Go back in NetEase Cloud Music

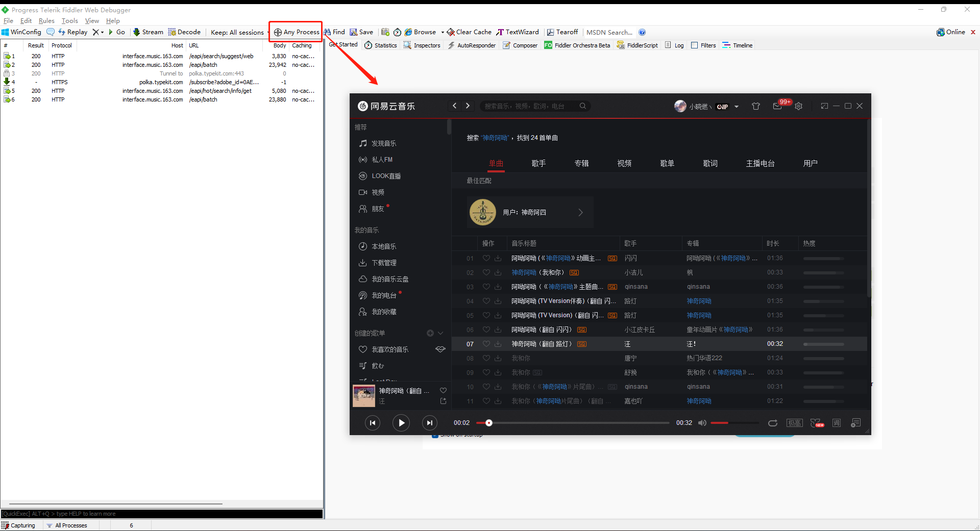[x=454, y=106]
